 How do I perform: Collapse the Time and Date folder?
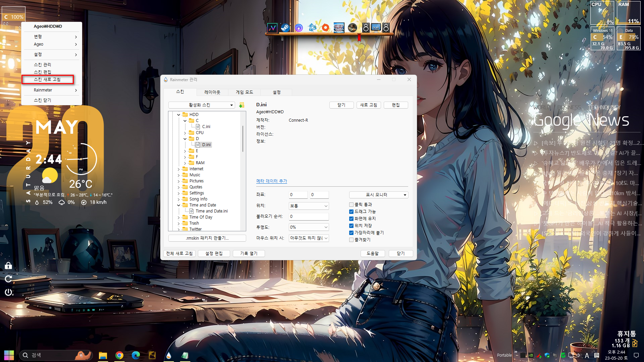pos(178,205)
